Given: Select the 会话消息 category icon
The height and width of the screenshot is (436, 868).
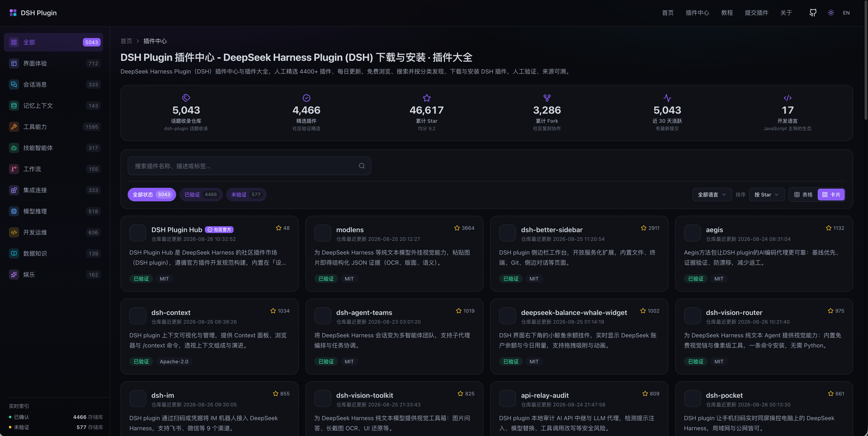Looking at the screenshot, I should (x=14, y=84).
